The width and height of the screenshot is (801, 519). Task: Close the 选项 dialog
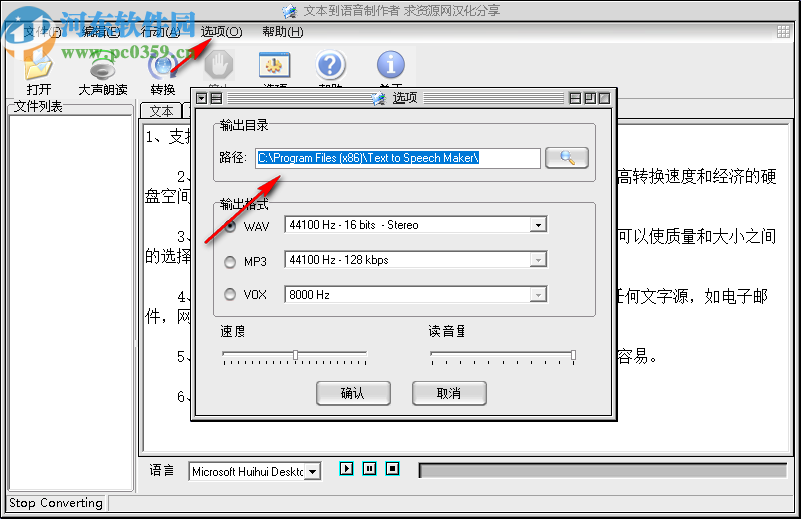coord(604,98)
